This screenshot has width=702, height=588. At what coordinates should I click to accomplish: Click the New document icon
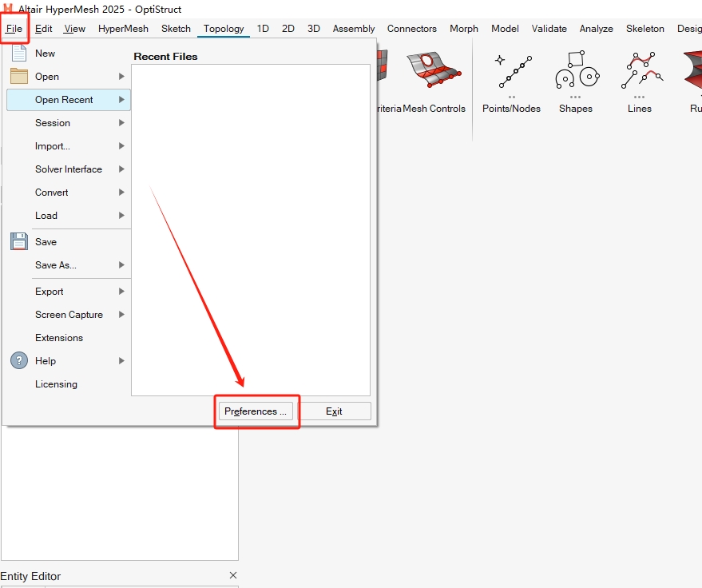(x=19, y=54)
